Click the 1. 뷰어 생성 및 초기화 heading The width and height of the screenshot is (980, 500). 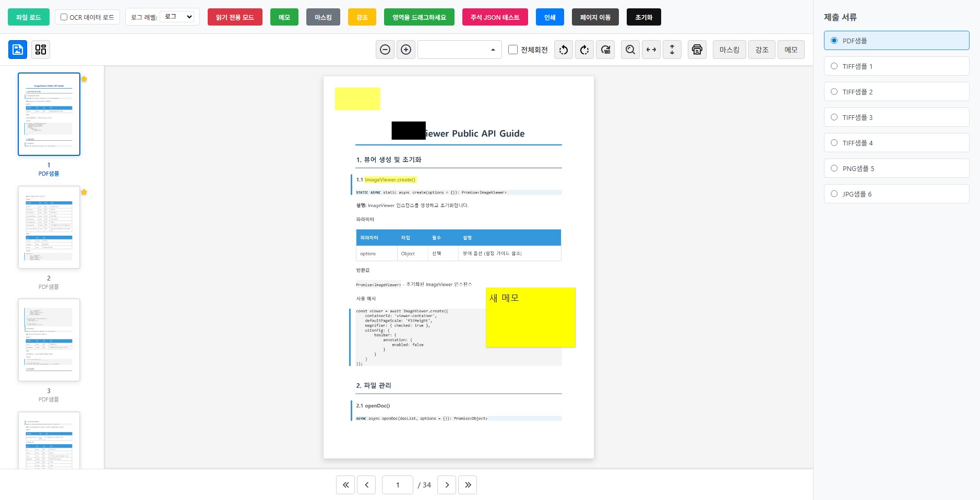pos(389,160)
